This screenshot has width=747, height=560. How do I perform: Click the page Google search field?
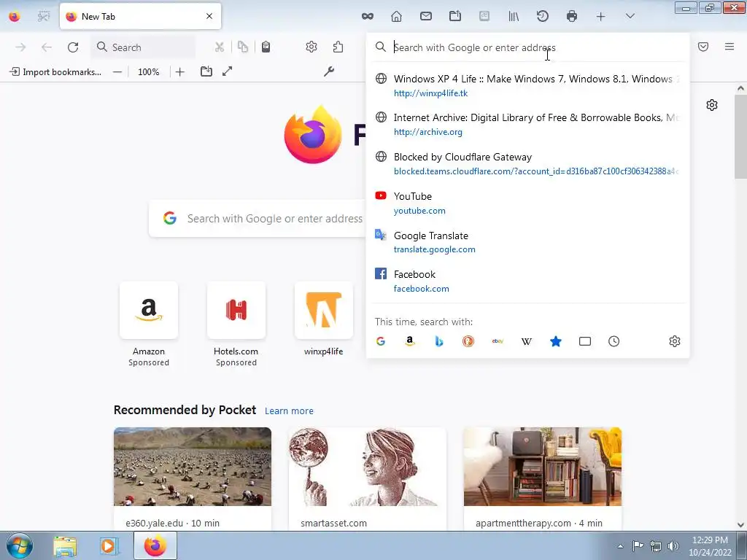coord(258,219)
